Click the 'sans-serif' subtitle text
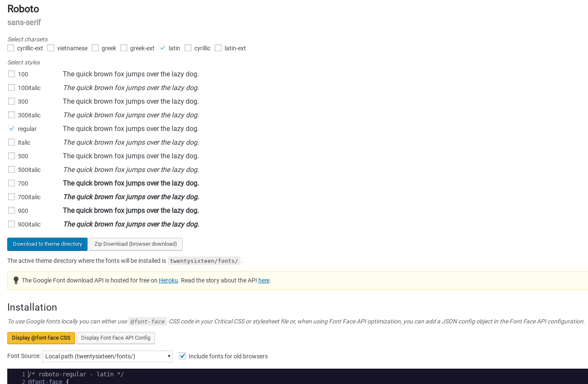 [x=24, y=22]
